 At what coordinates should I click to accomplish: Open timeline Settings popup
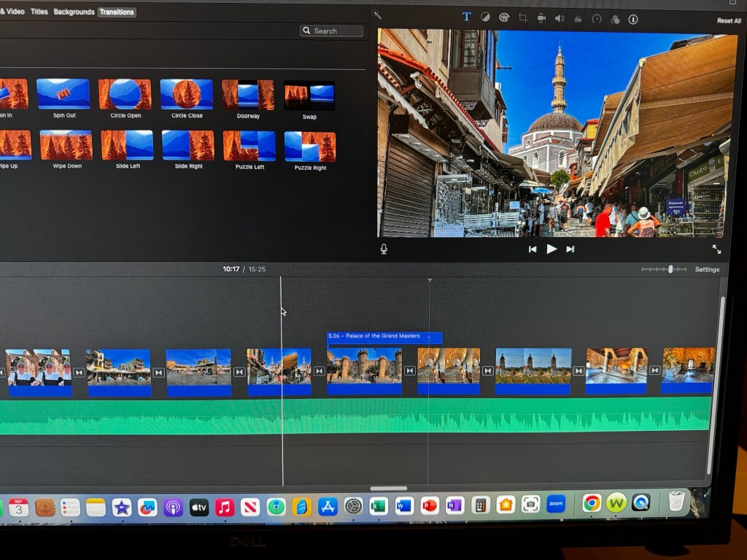tap(707, 270)
